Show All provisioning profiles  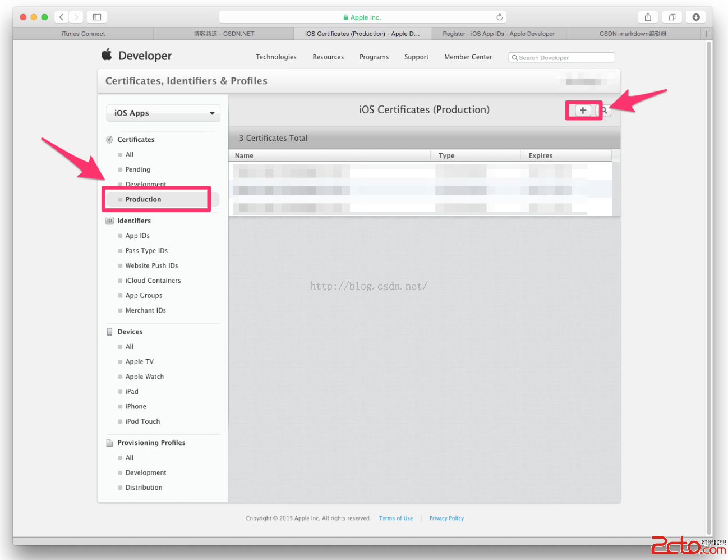[x=130, y=458]
